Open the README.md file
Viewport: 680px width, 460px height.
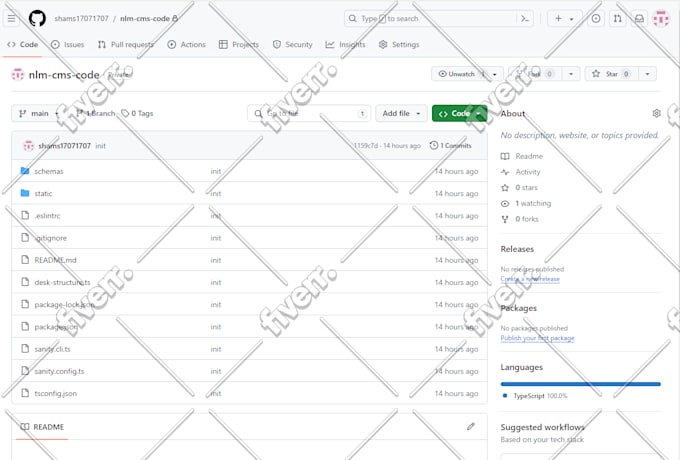tap(56, 260)
